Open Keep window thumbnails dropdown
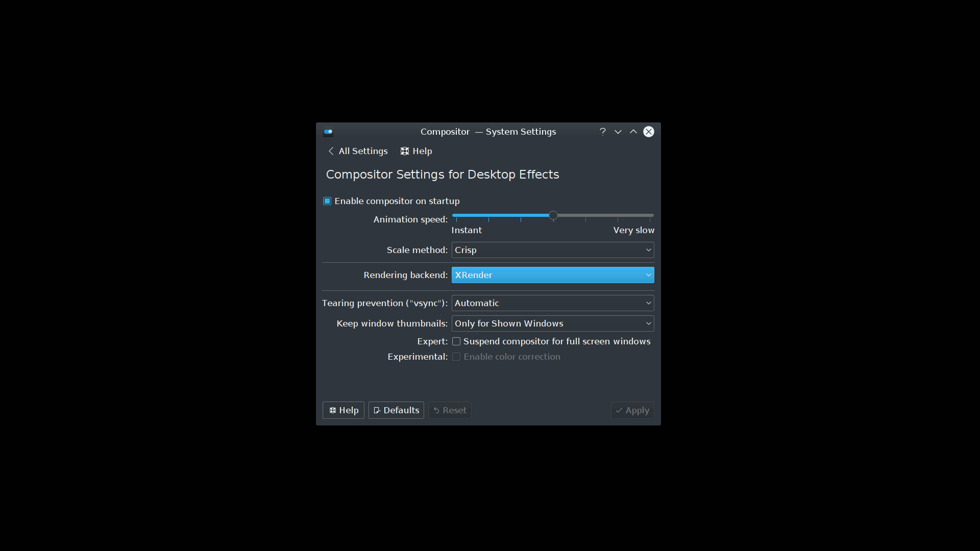980x551 pixels. 553,323
